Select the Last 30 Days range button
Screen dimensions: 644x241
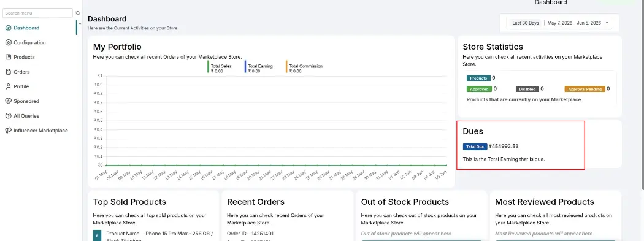point(525,23)
